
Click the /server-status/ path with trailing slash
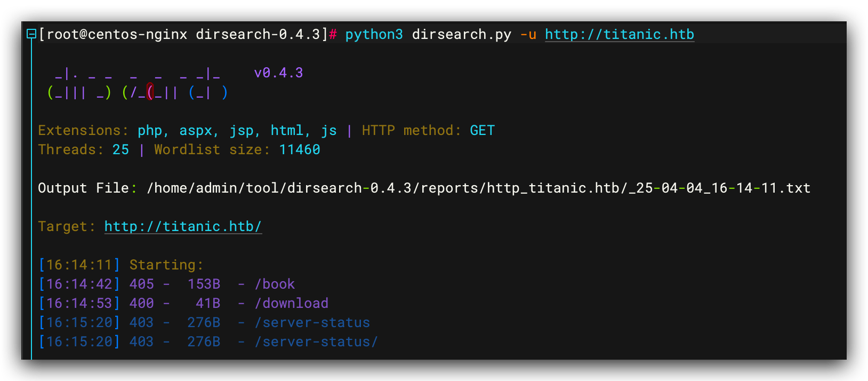(x=316, y=342)
